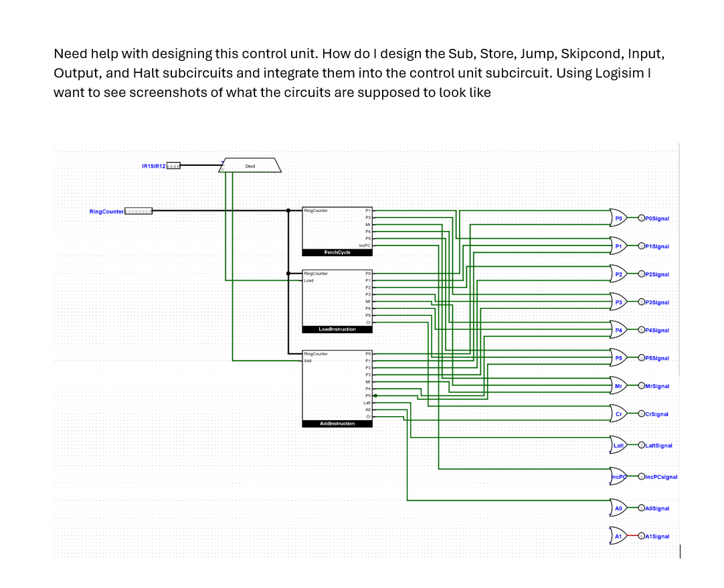Click the MrSignal output pin
Screen dimensions: 724x588
point(641,386)
